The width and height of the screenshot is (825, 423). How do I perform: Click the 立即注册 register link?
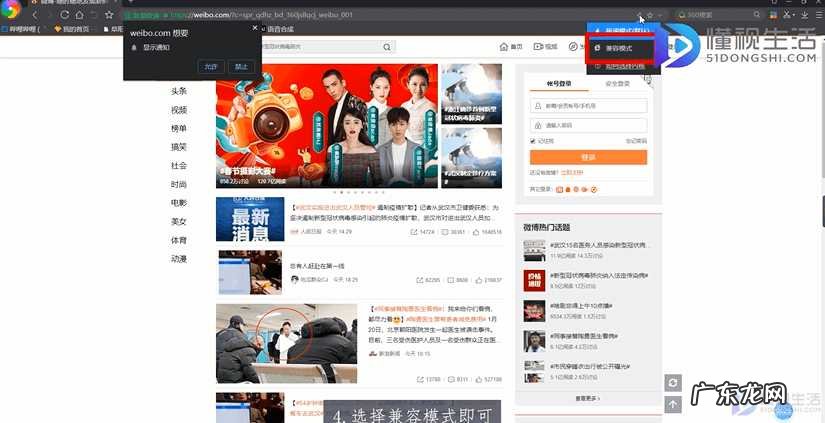(572, 173)
